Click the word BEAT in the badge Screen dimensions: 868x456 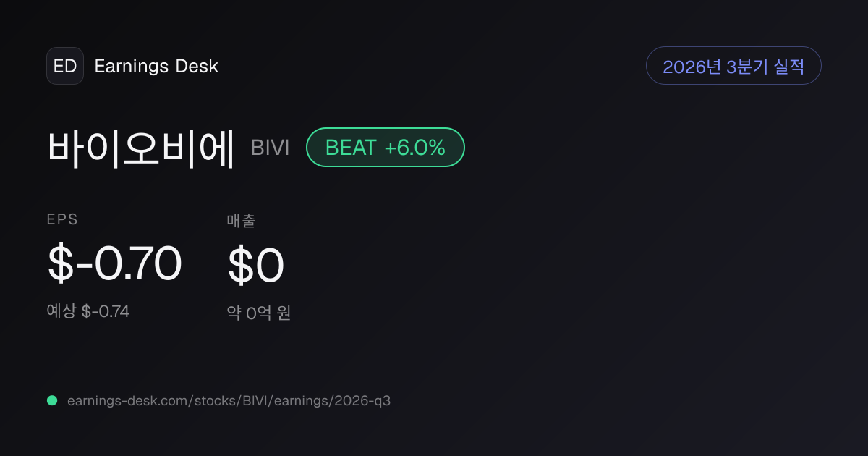coord(351,148)
